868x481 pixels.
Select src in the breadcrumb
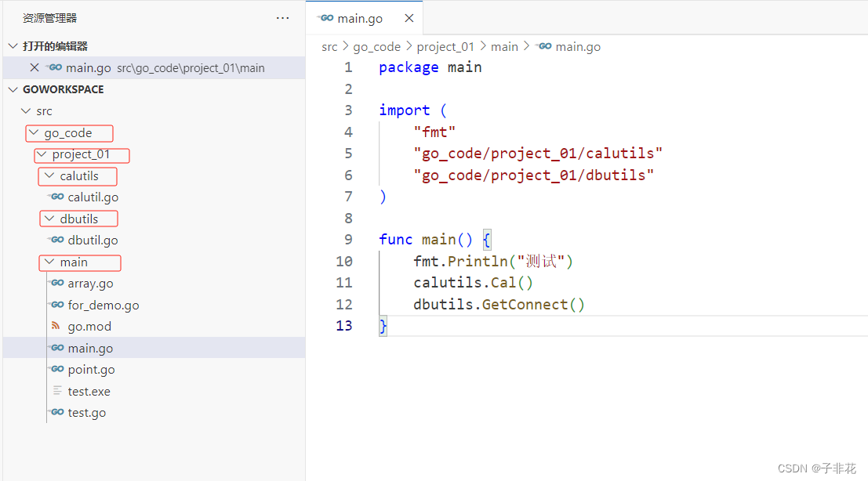tap(329, 47)
